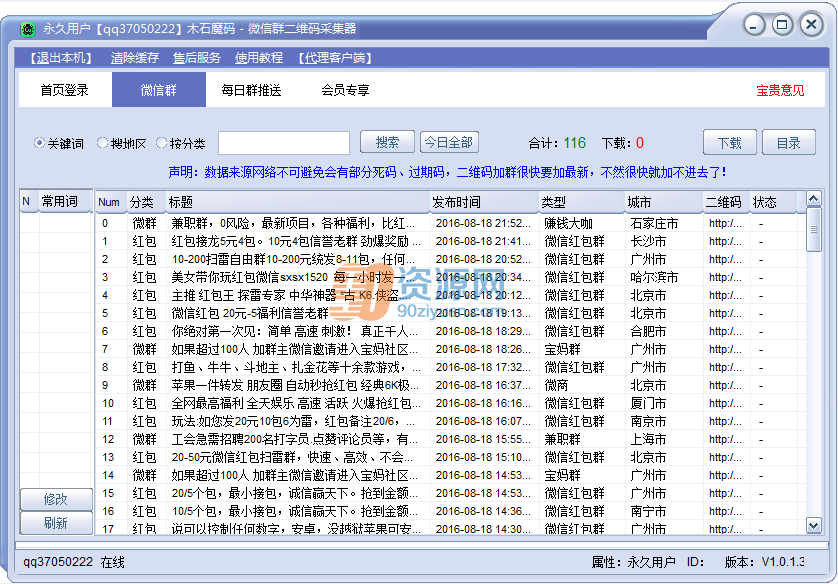Select row 16 titled 10/5个包
Viewport: 838px width, 584px height.
450,511
